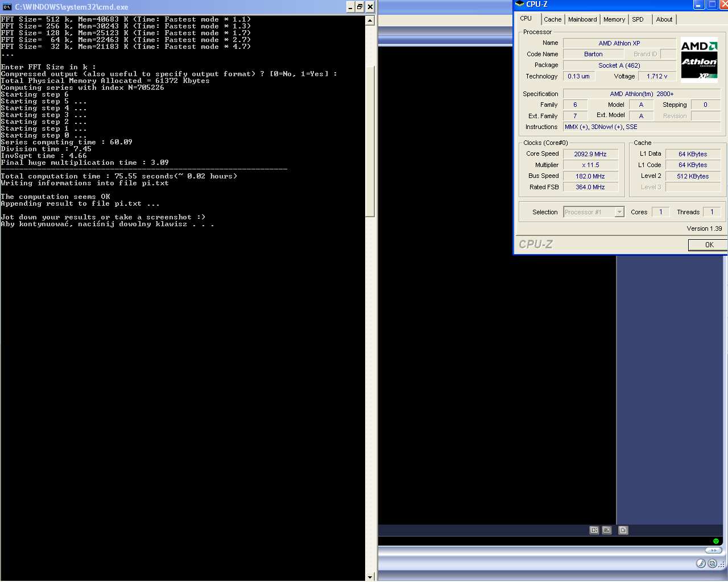Viewport: 728px width, 582px height.
Task: Click the Level 2 value '512 KBytes'
Action: coord(693,176)
